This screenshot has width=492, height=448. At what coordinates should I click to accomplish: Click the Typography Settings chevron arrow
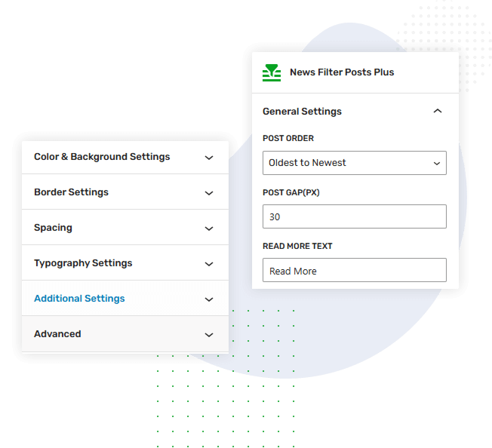click(209, 264)
